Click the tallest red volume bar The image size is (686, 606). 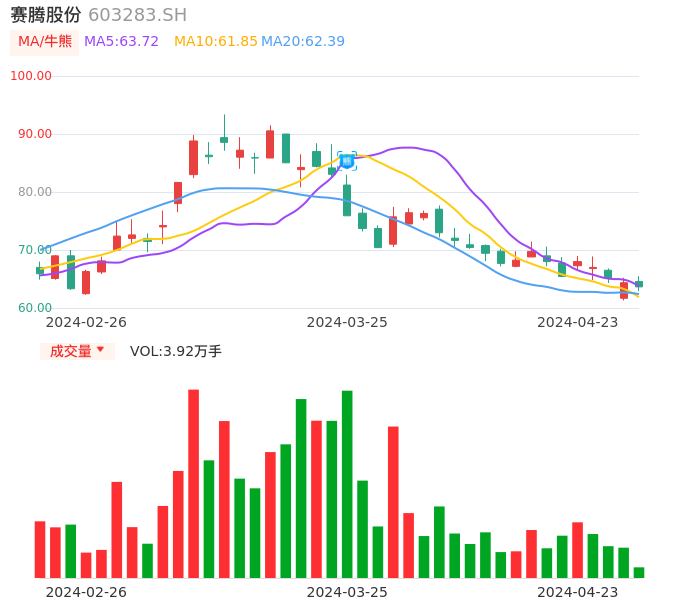[193, 483]
